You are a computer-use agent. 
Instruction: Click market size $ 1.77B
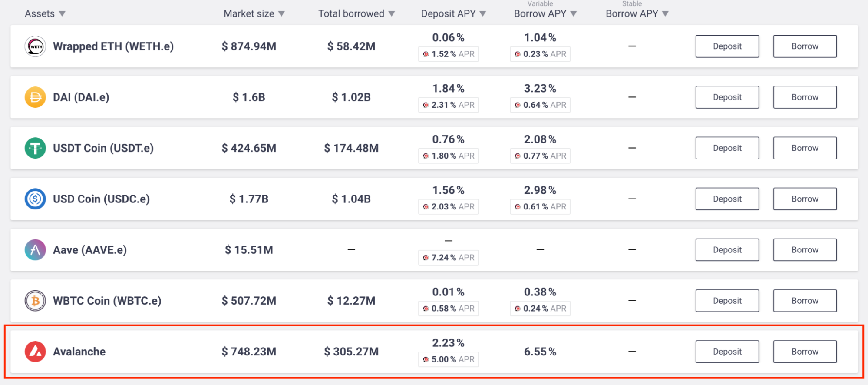249,199
